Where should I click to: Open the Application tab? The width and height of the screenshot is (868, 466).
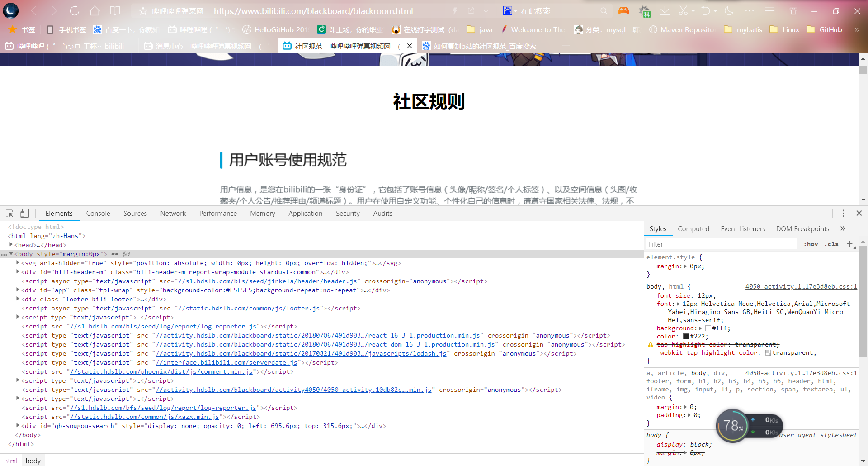coord(306,214)
